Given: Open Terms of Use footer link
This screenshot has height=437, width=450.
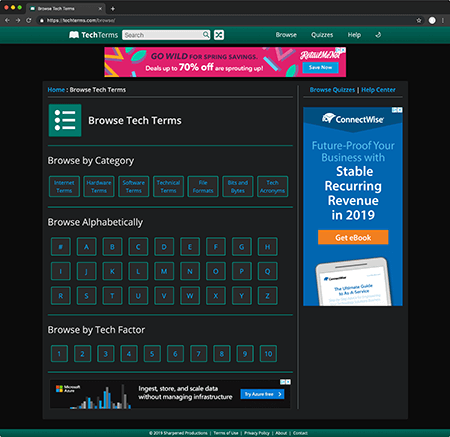Looking at the screenshot, I should 226,433.
